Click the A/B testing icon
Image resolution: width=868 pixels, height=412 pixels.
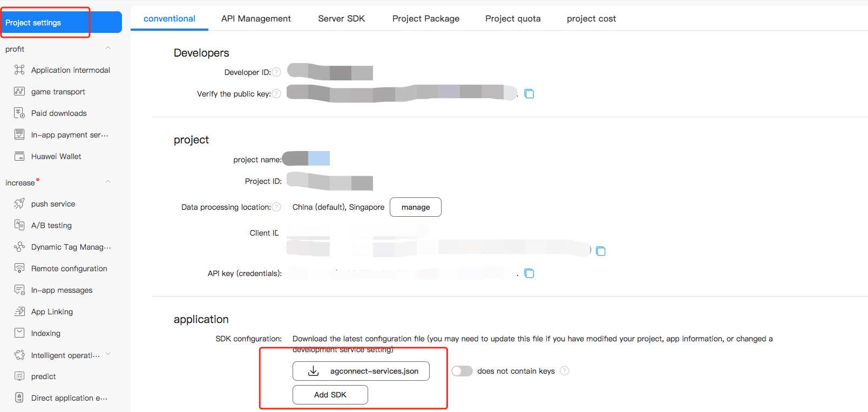click(19, 225)
